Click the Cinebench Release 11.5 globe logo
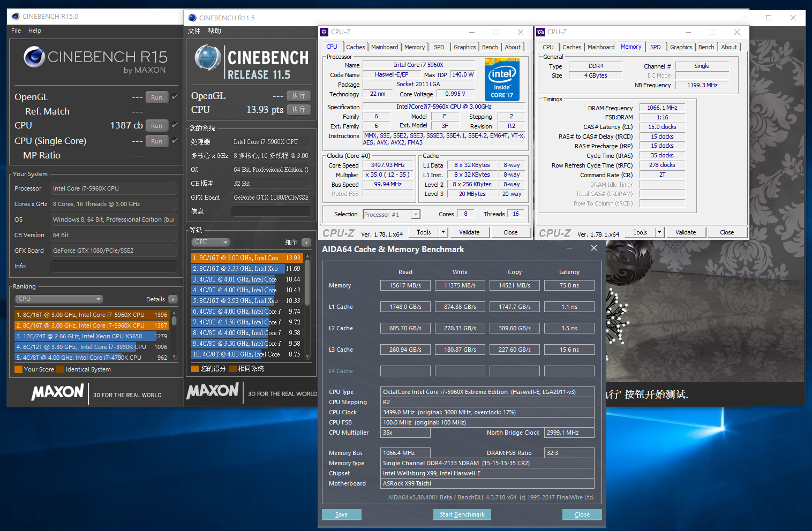Image resolution: width=812 pixels, height=531 pixels. [x=208, y=58]
